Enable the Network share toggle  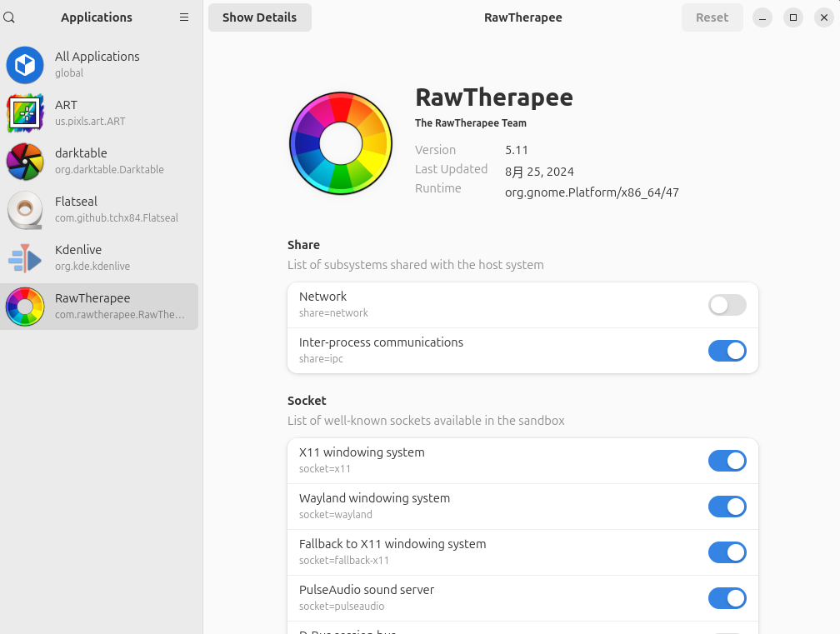click(x=727, y=305)
